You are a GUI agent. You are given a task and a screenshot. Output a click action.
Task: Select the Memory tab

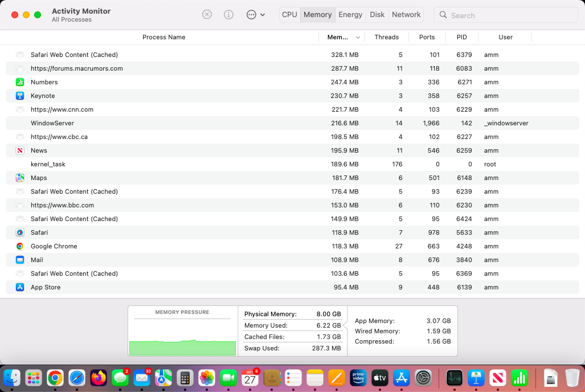pos(317,15)
